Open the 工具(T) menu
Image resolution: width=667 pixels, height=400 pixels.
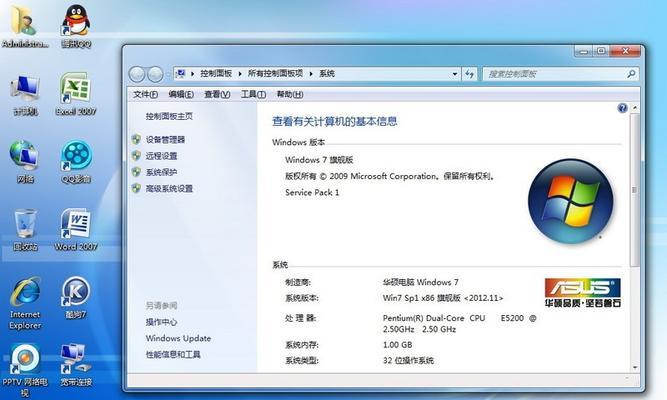(253, 94)
